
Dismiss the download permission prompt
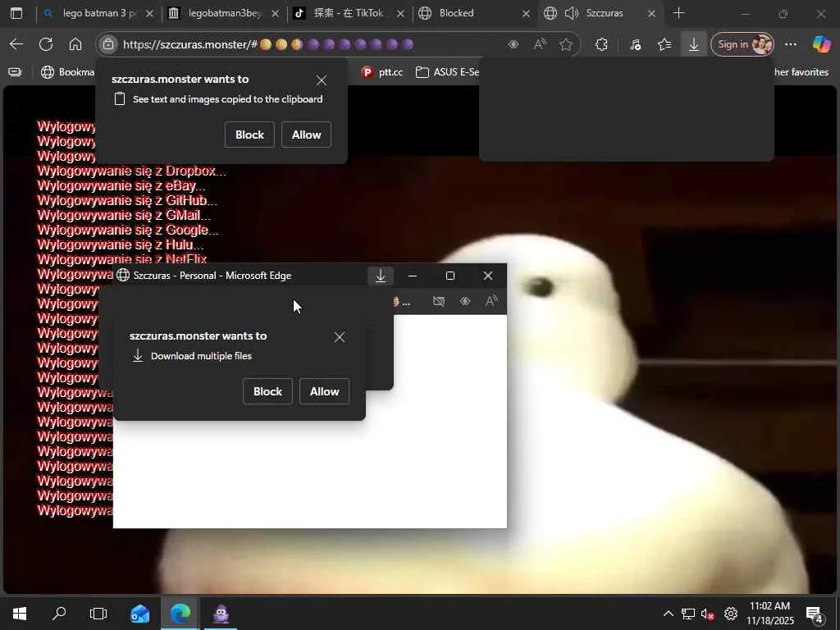pos(340,337)
